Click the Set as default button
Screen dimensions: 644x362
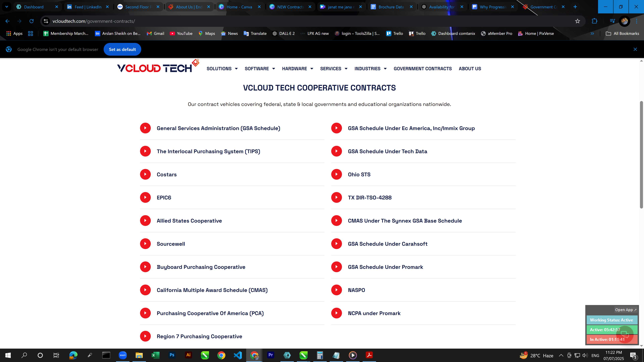122,49
